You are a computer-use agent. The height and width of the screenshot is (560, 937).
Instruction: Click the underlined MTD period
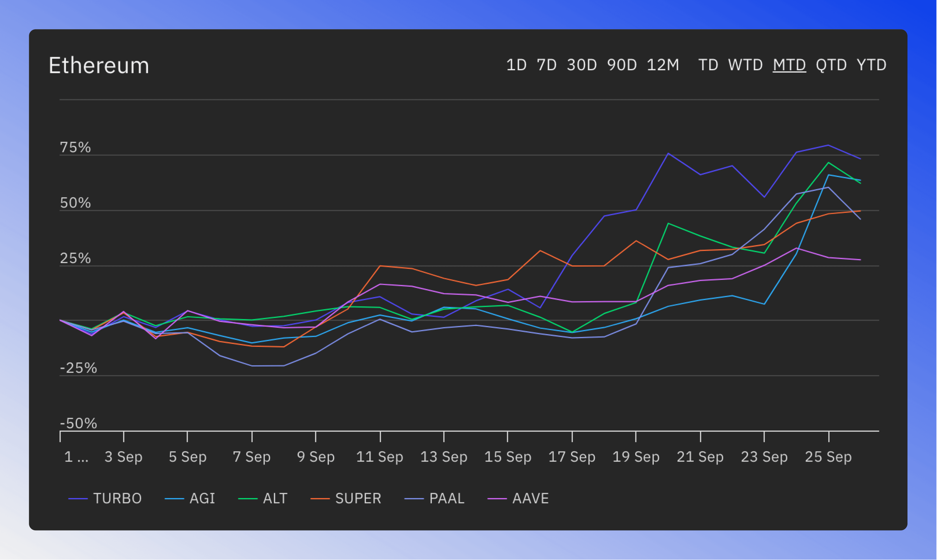coord(789,65)
